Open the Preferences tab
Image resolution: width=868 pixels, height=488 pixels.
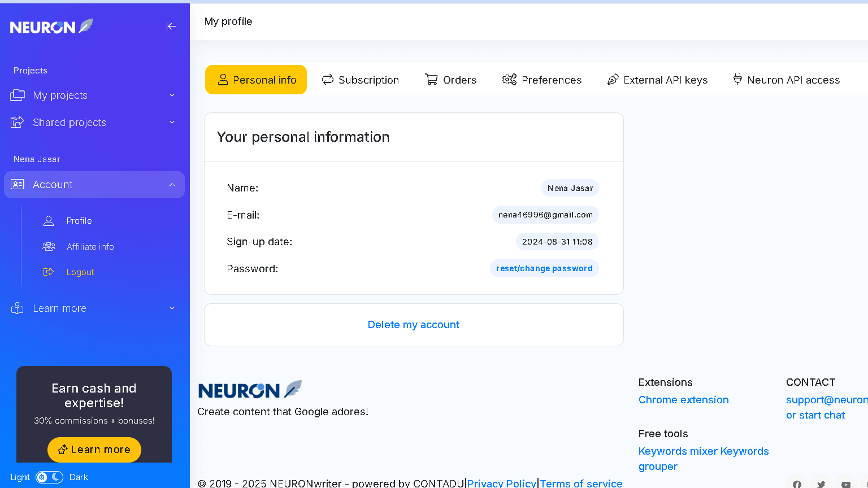pos(541,80)
